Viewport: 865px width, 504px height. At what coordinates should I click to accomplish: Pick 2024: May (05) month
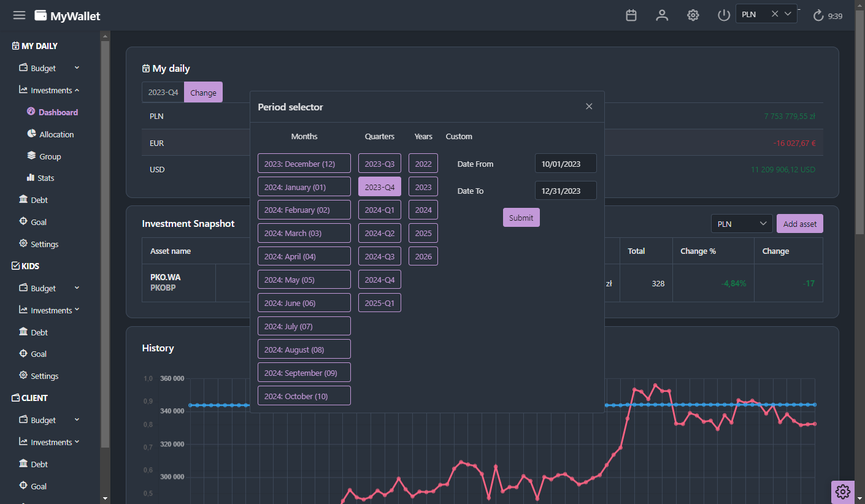(304, 280)
